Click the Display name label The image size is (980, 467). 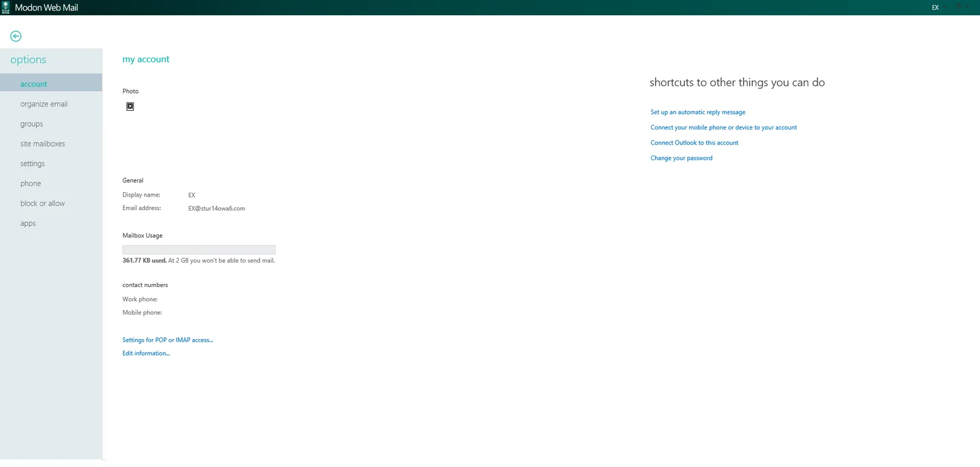(x=141, y=195)
